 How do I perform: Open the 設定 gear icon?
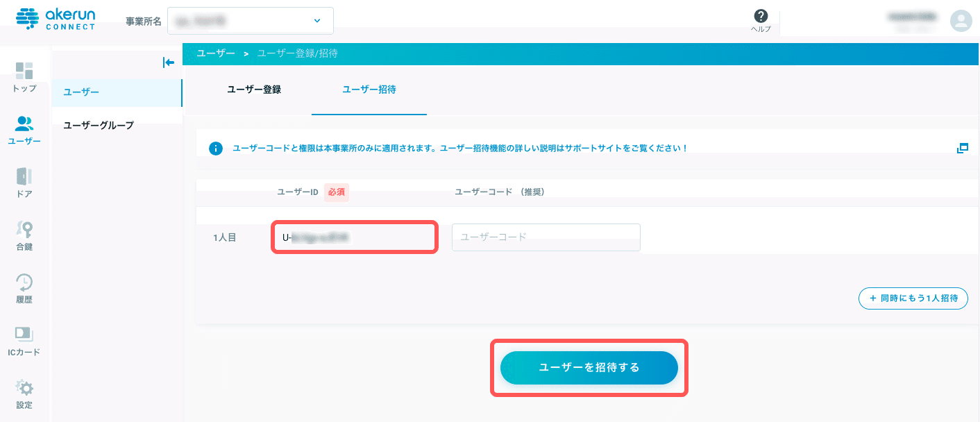(24, 387)
